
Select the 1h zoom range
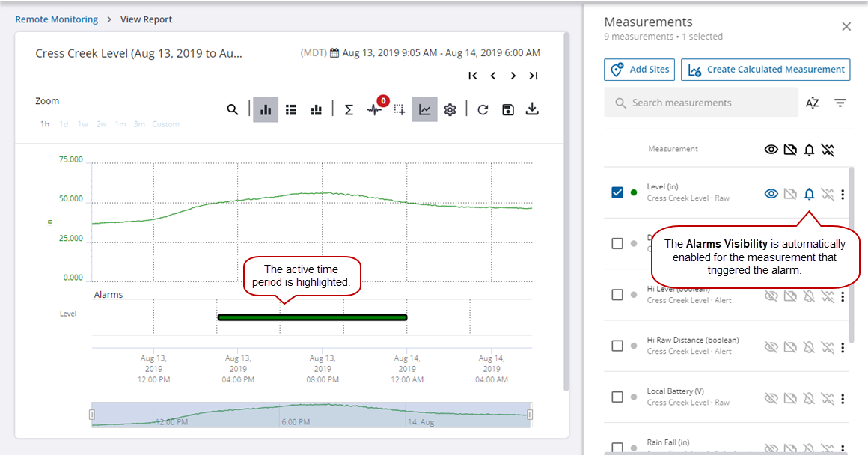point(45,124)
